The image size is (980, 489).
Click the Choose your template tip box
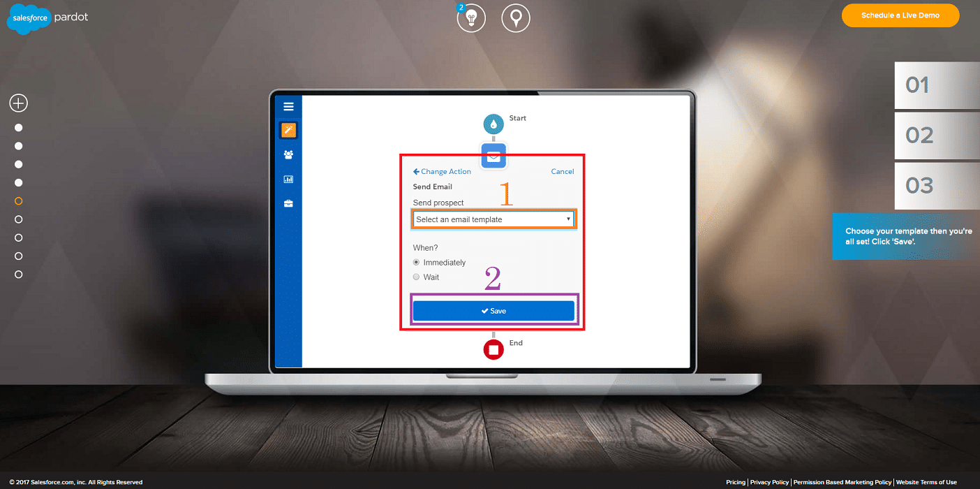[x=906, y=236]
